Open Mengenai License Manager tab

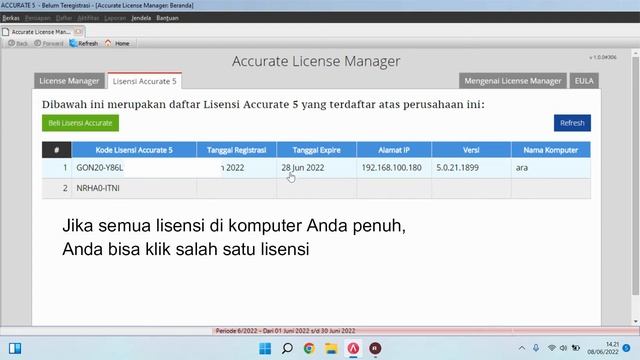(x=513, y=81)
